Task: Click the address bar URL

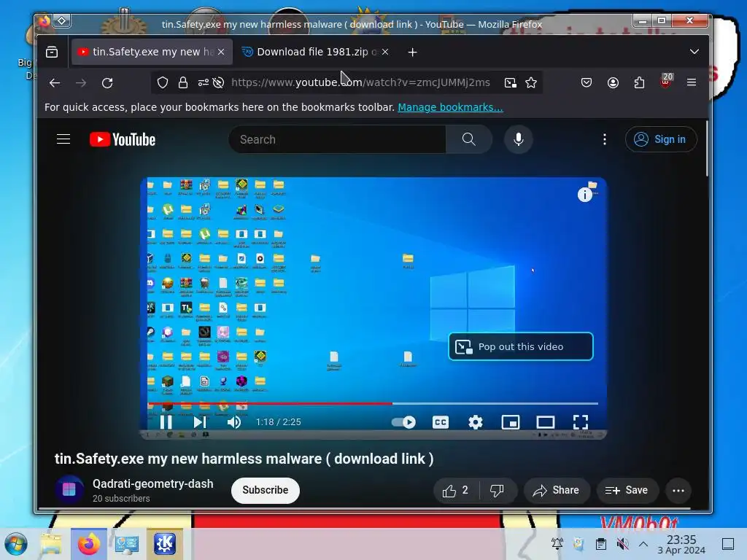Action: [360, 83]
